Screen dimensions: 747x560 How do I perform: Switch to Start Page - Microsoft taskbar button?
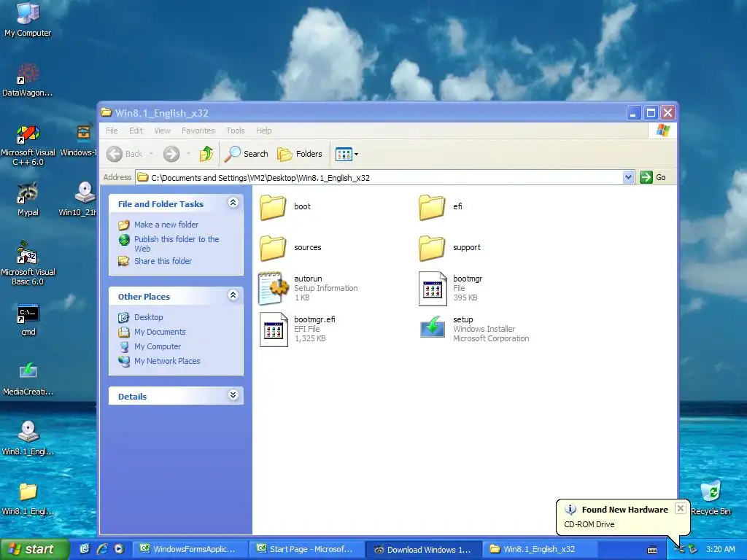[x=306, y=549]
